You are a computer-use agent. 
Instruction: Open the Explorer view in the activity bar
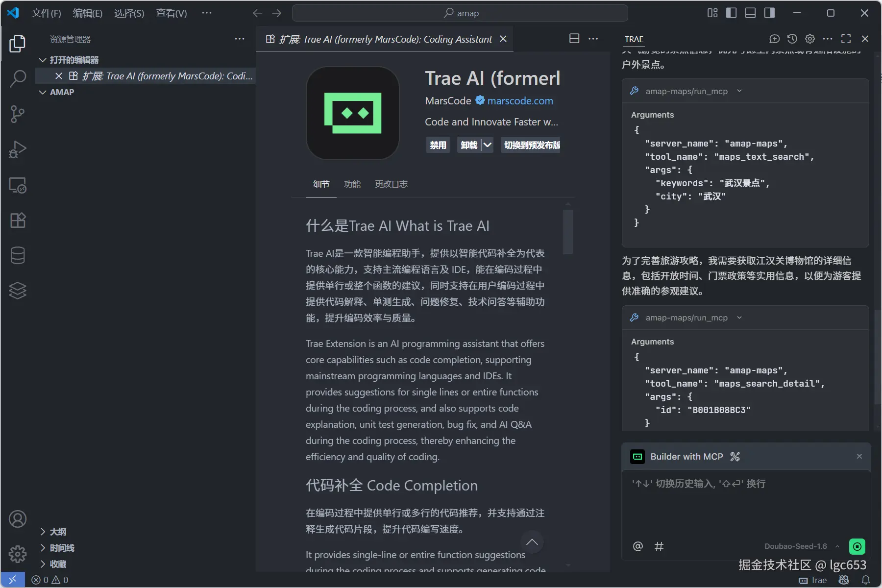(18, 44)
